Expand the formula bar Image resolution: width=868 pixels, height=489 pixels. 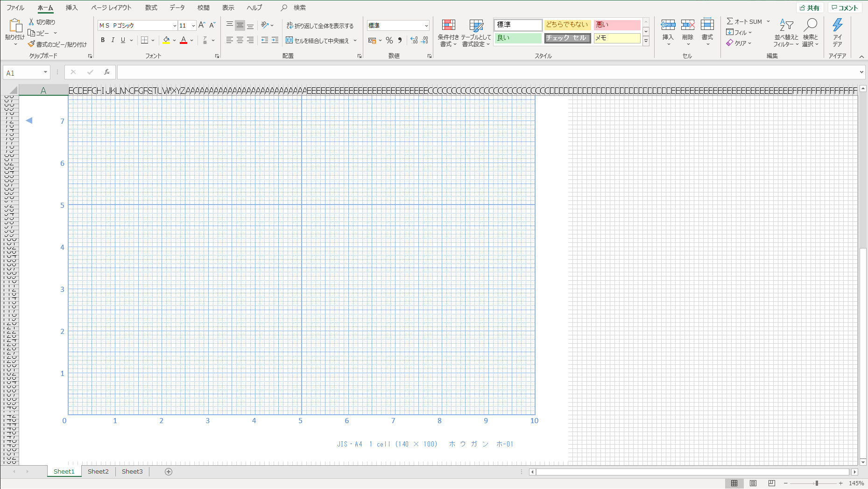click(861, 72)
